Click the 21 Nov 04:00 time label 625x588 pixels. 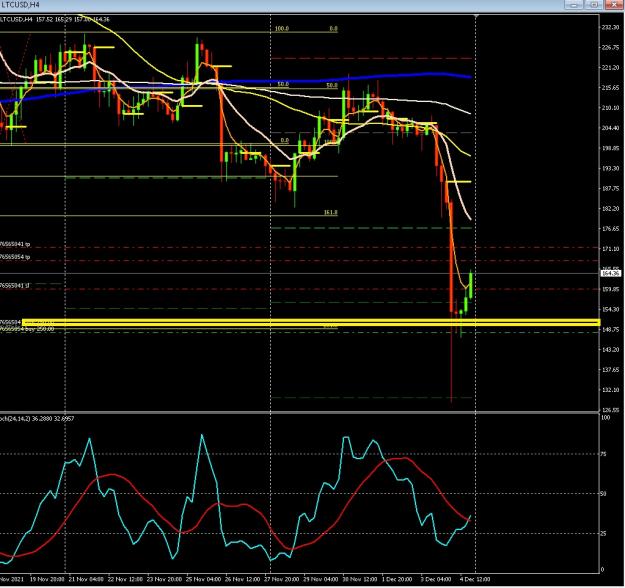pos(86,579)
